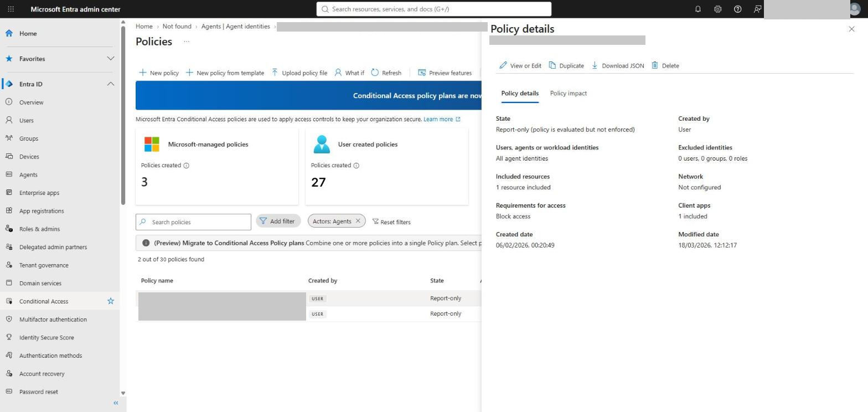This screenshot has width=868, height=412.
Task: Open the Microsoft-managed policies card
Action: tap(217, 167)
